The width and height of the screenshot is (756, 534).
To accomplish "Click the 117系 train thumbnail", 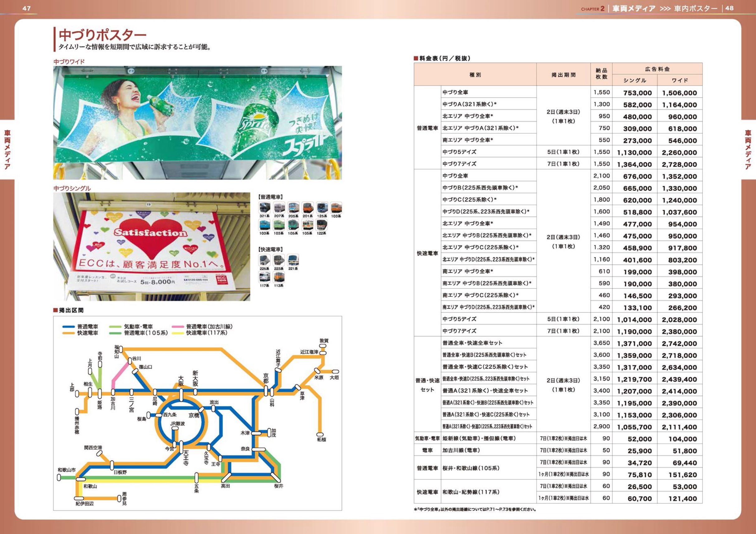I will pyautogui.click(x=264, y=277).
